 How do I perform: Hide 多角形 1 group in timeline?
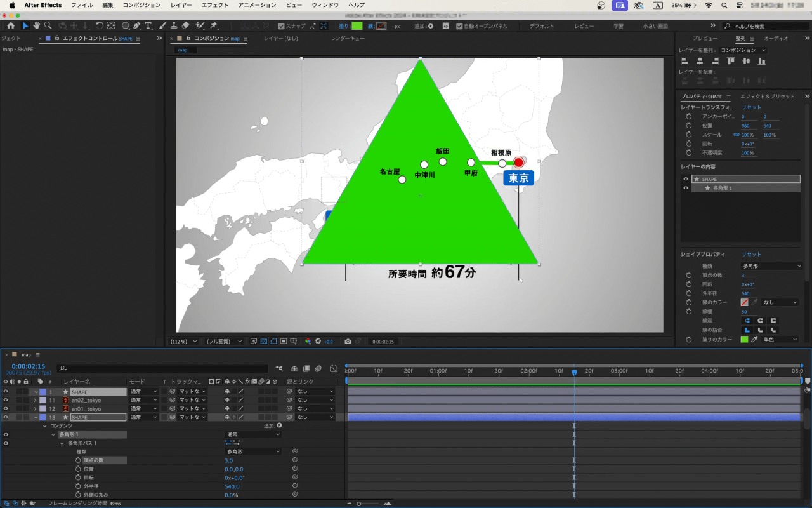[6, 434]
